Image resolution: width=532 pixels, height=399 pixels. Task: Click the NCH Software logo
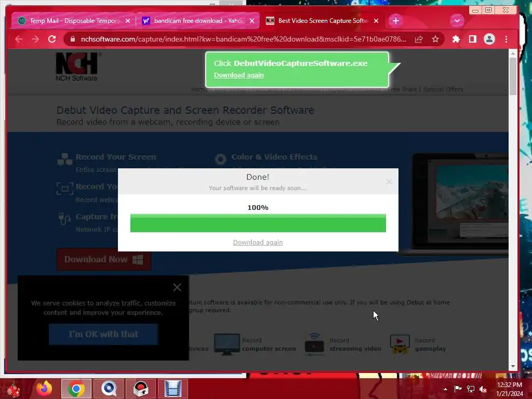coord(77,67)
